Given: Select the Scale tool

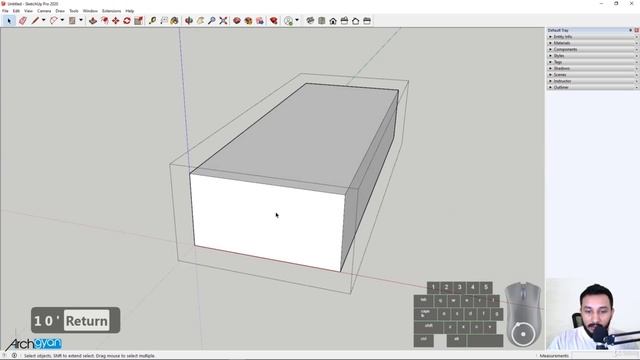Looking at the screenshot, I should coord(138,20).
